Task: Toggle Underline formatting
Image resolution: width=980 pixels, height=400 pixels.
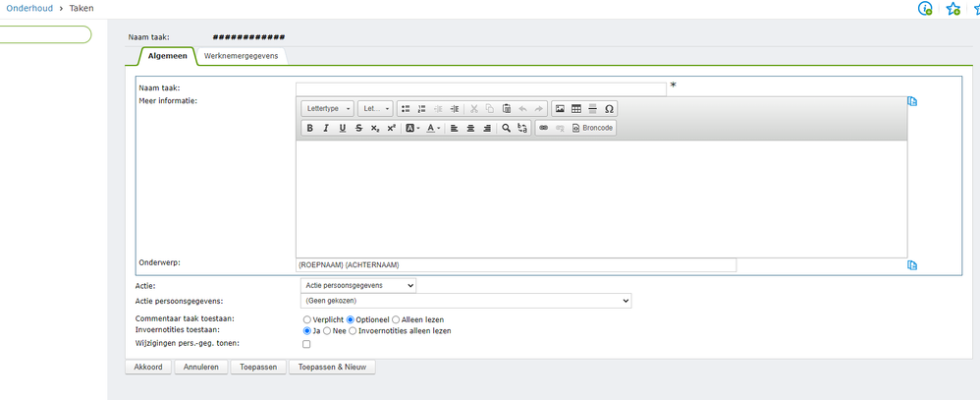Action: tap(342, 128)
